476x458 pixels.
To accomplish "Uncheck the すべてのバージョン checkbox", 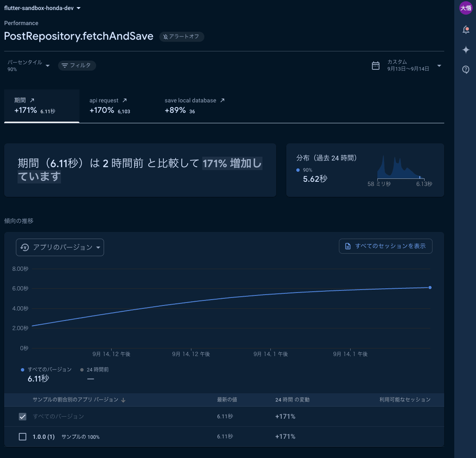I will click(22, 416).
